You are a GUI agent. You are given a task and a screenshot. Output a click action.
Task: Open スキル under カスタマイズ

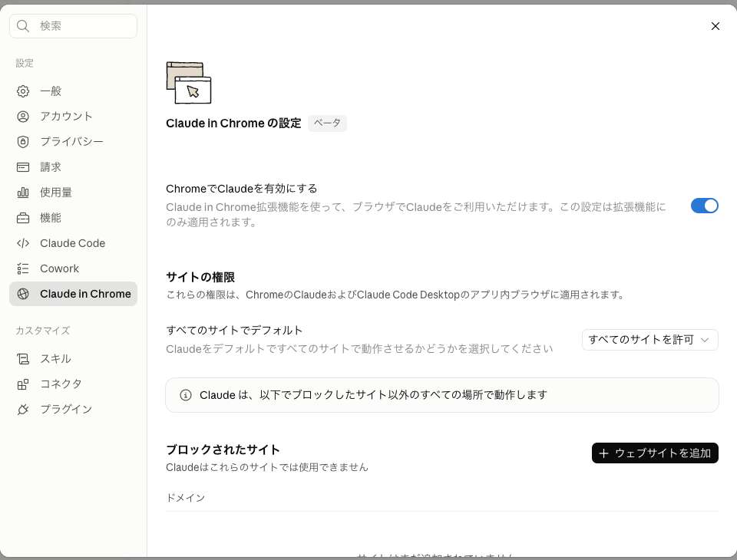pos(74,359)
